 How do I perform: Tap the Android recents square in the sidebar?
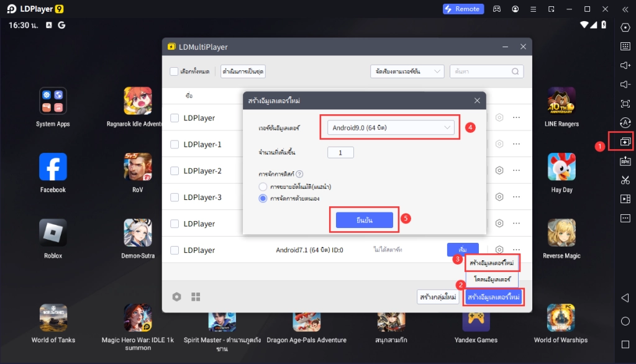625,345
